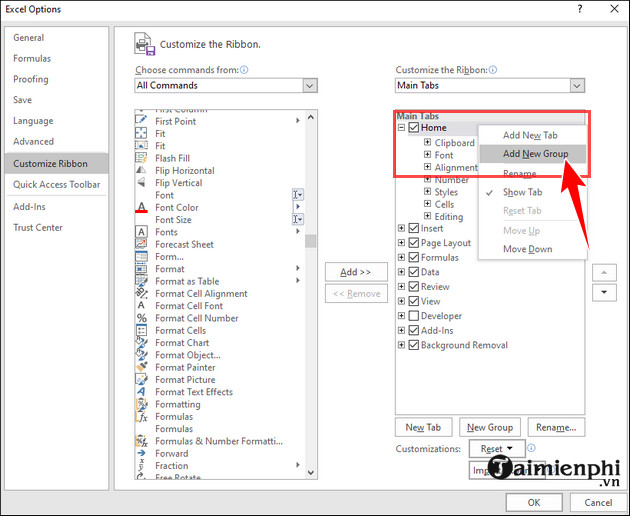Image resolution: width=630 pixels, height=516 pixels.
Task: Select the Forecast Sheet icon
Action: tap(141, 244)
